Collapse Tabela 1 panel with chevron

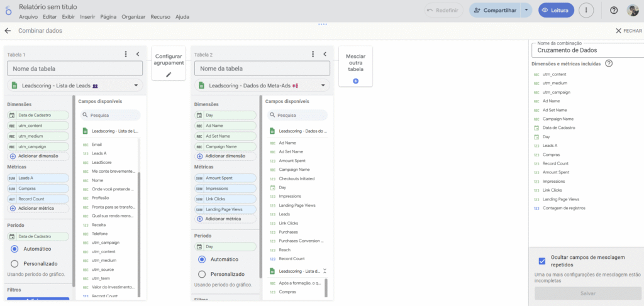tap(137, 55)
